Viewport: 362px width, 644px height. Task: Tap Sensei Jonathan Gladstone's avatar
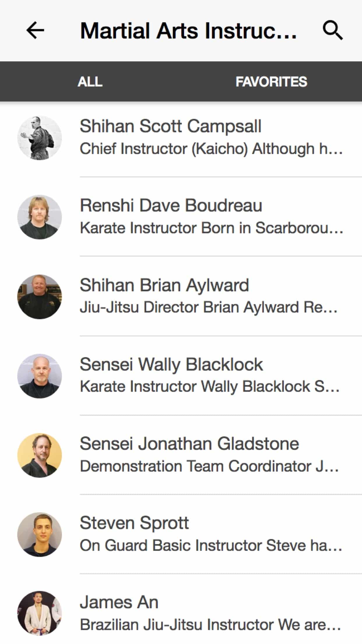[40, 455]
